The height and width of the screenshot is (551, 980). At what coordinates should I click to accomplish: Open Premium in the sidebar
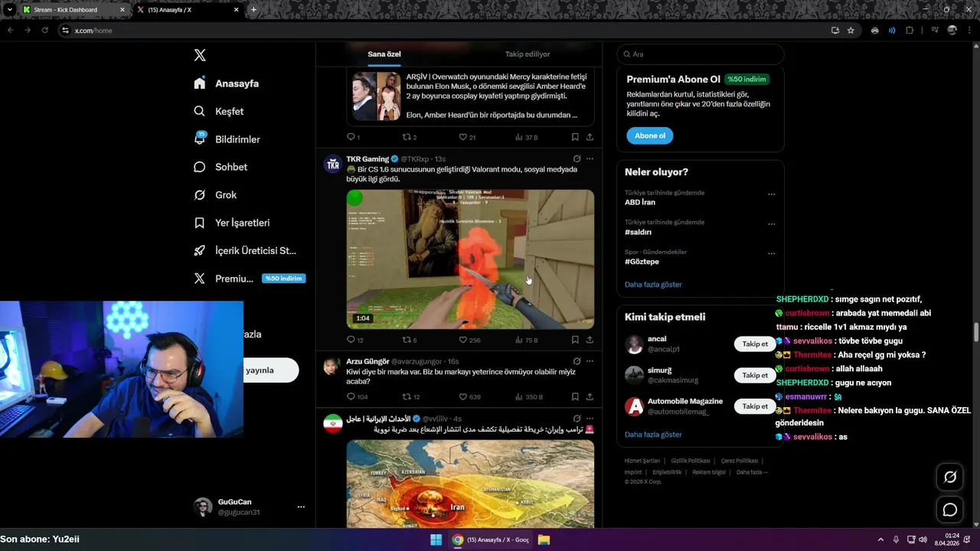[250, 279]
